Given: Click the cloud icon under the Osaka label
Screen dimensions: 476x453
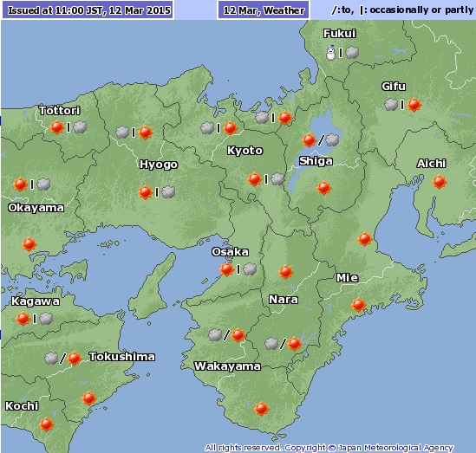Looking at the screenshot, I should 251,269.
